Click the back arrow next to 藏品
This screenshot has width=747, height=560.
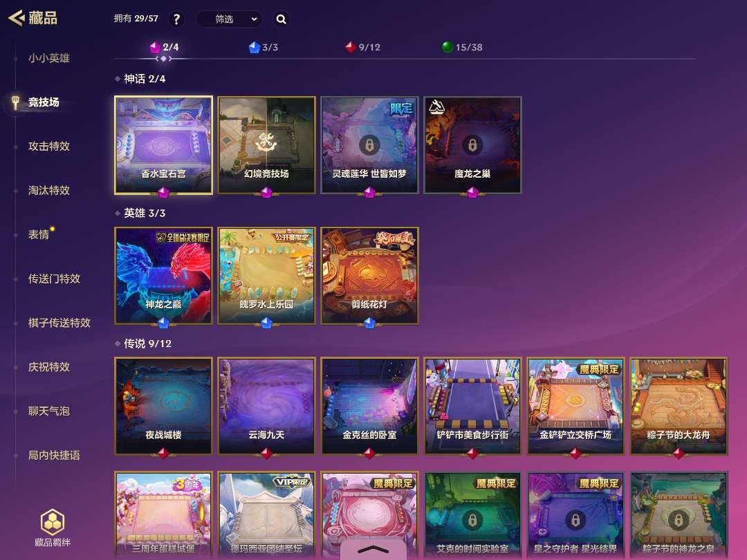(17, 18)
